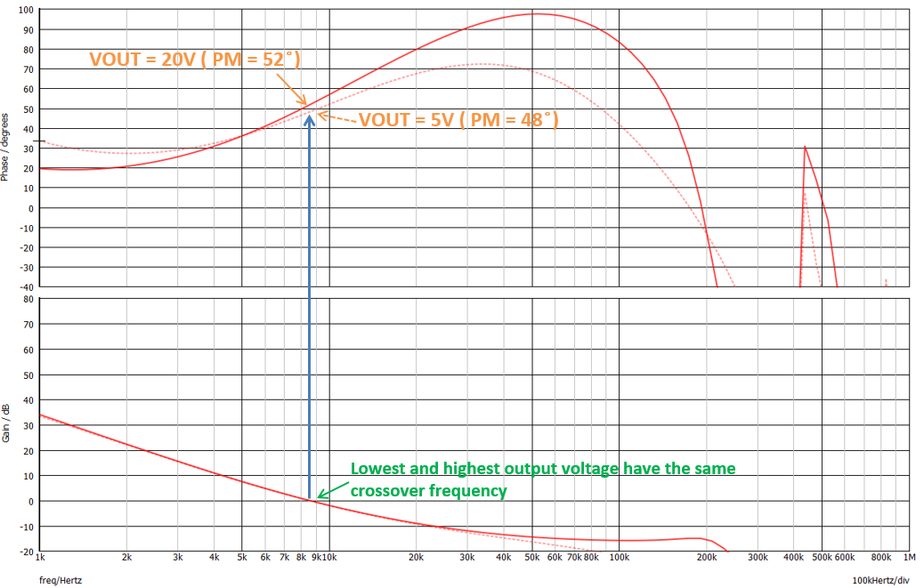Click the VOUT = 5V PM annotation
Viewport: 924px width, 588px height.
tap(458, 119)
